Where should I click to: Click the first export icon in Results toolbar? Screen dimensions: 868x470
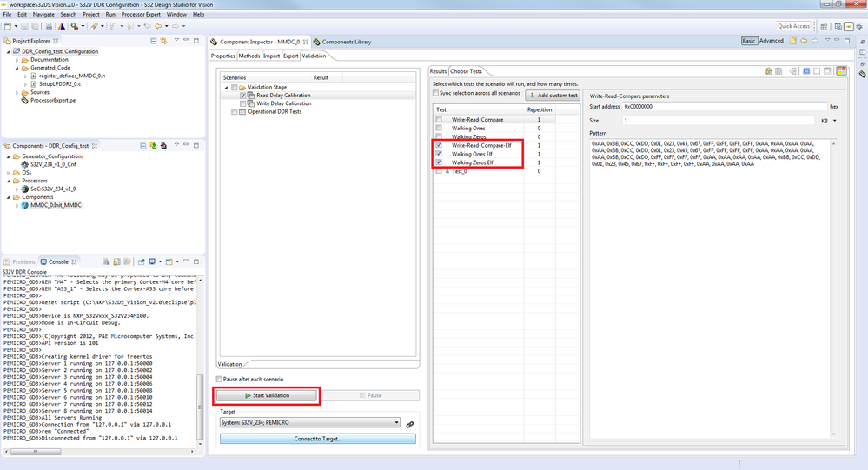tap(768, 71)
